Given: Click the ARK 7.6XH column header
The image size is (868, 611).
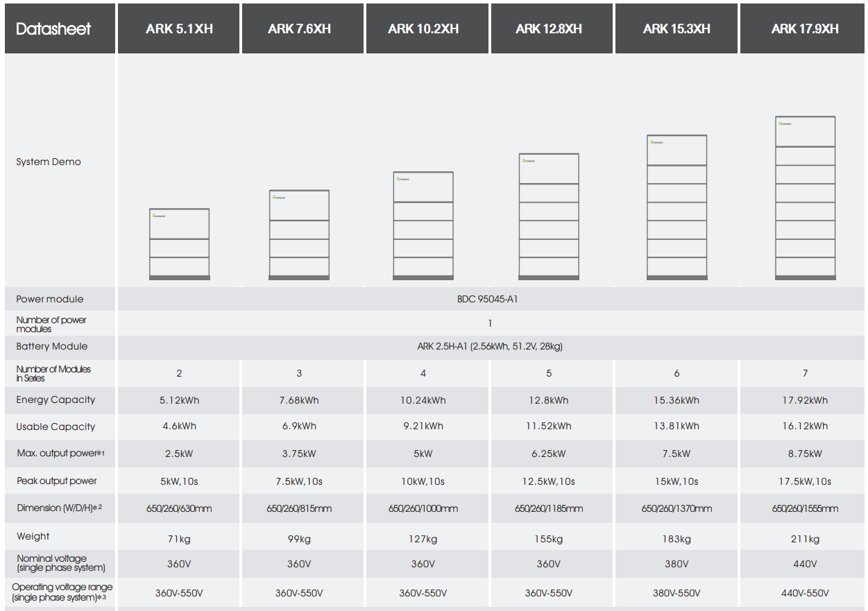Looking at the screenshot, I should [x=303, y=28].
